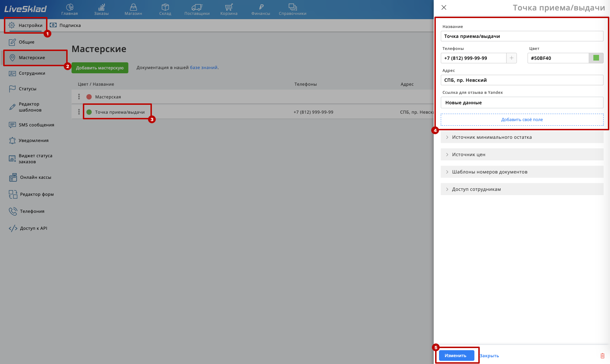This screenshot has width=610, height=364.
Task: Open drag menu dots for Точка приема/выдачи row
Action: pos(79,112)
